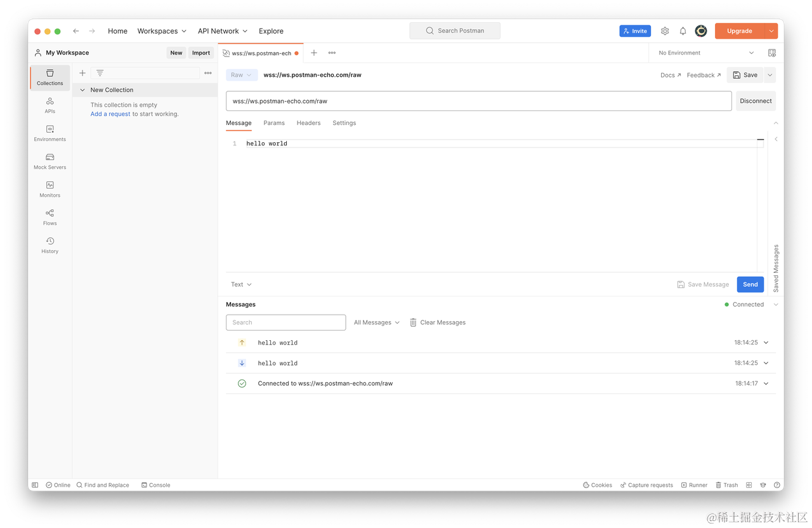Open the settings gear icon
Screen dimensions: 812x528
665,31
